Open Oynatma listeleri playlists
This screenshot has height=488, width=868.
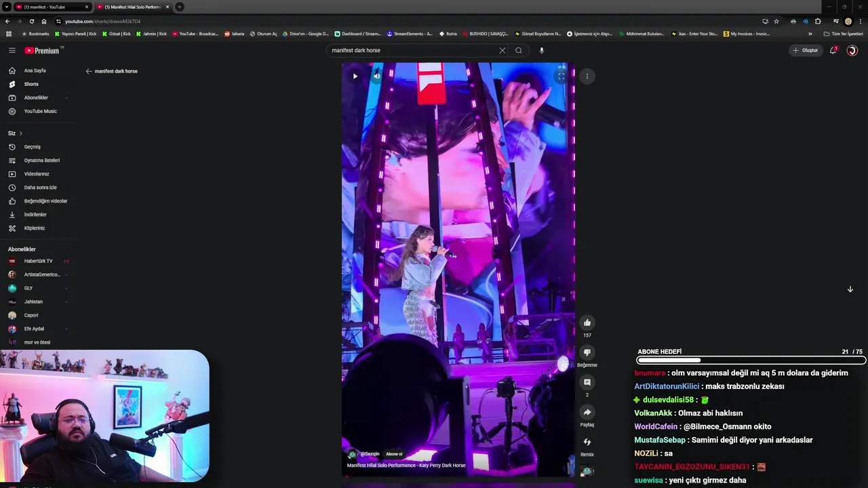click(x=42, y=161)
